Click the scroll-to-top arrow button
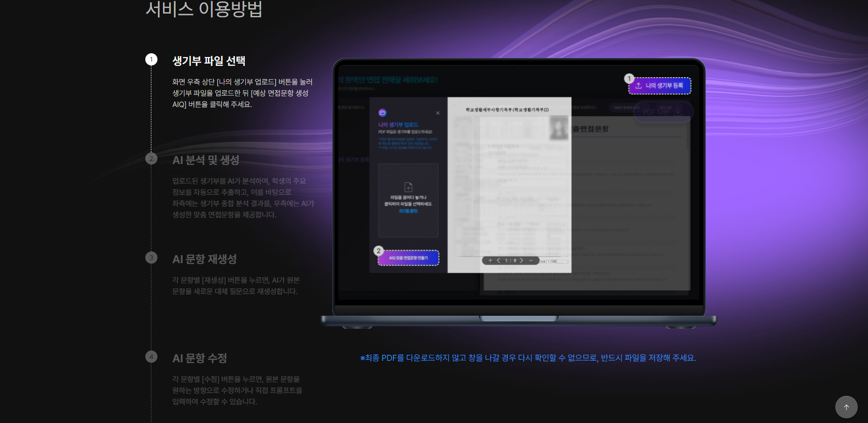 tap(846, 407)
